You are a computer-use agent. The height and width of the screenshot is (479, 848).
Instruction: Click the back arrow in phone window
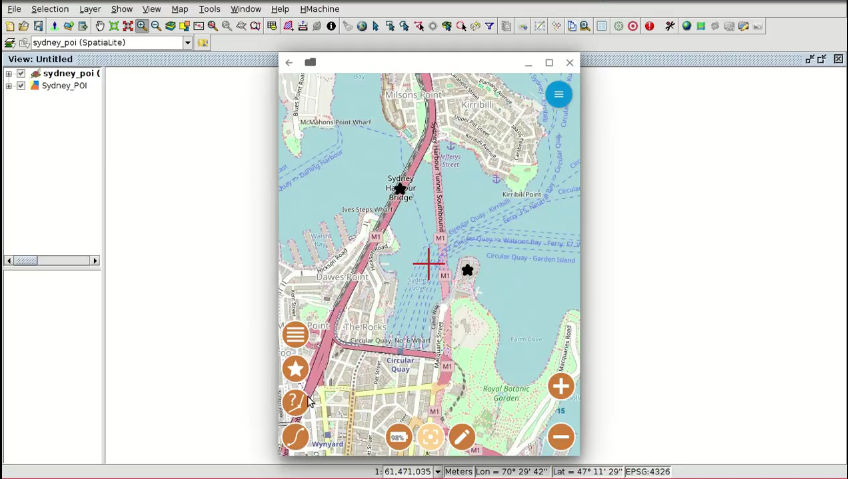tap(289, 63)
